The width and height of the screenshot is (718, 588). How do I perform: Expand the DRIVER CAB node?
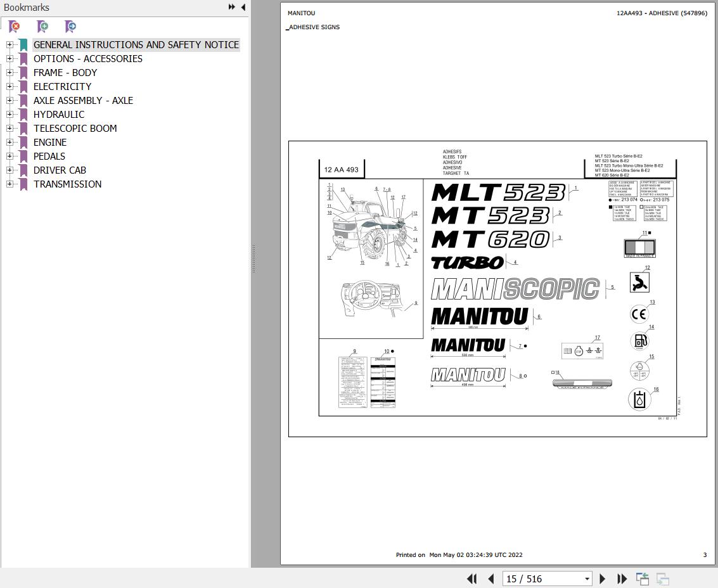(10, 170)
